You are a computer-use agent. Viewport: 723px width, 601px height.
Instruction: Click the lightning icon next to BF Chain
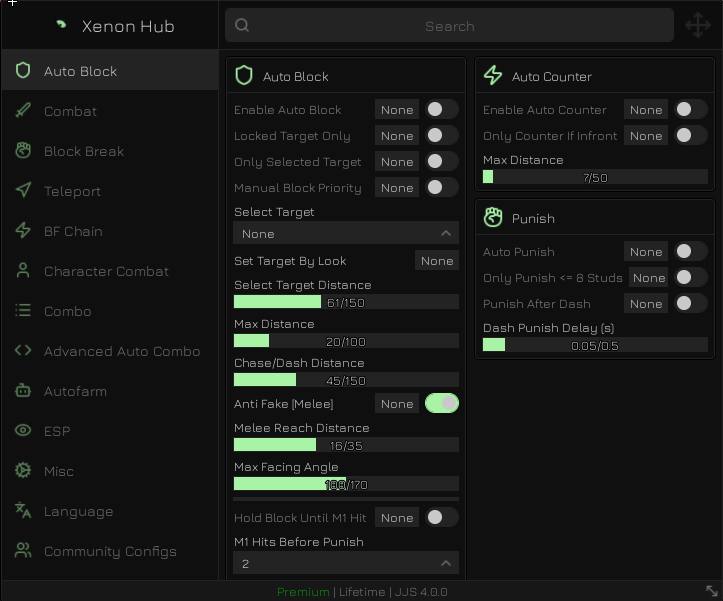[x=23, y=231]
